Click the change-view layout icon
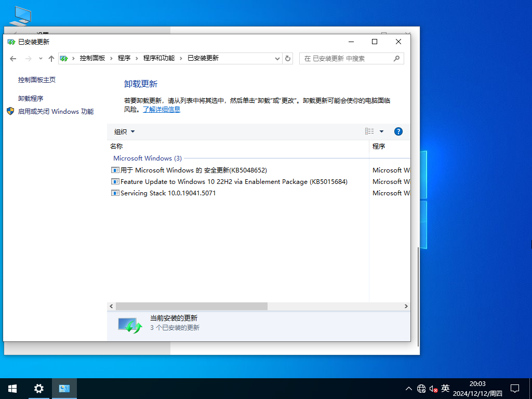 tap(370, 131)
